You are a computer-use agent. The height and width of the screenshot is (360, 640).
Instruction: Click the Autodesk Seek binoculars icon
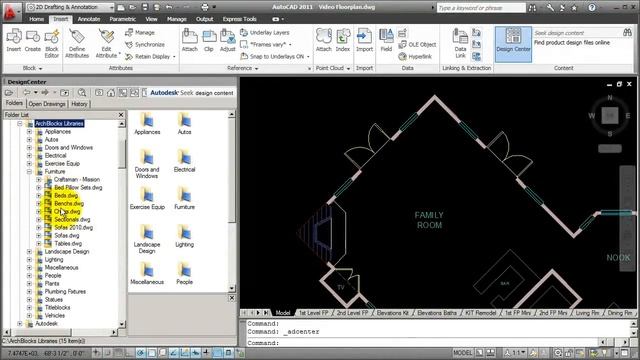[627, 33]
